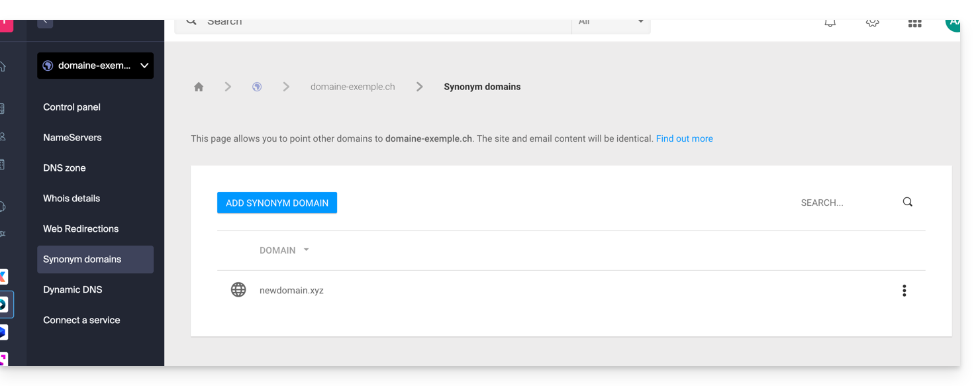Click the ADD SYNONYM DOMAIN button
The width and height of the screenshot is (980, 386).
coord(277,203)
